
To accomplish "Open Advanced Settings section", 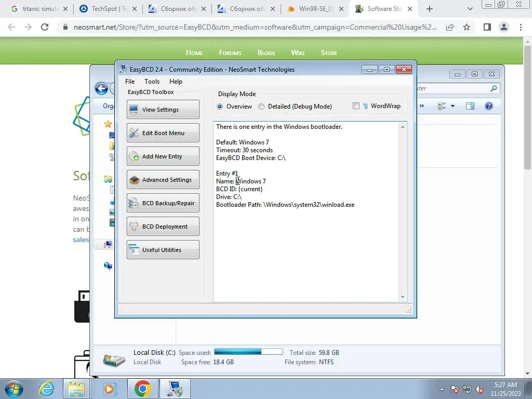I will 163,179.
